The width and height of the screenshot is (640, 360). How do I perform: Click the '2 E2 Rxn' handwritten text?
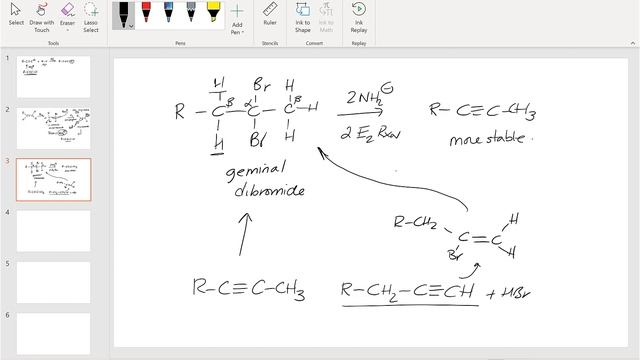pyautogui.click(x=370, y=133)
